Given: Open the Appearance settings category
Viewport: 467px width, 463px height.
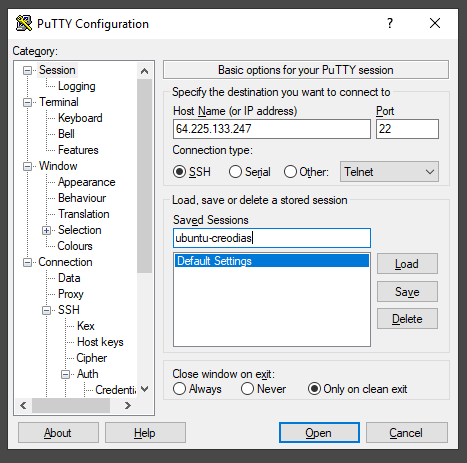Looking at the screenshot, I should point(86,182).
